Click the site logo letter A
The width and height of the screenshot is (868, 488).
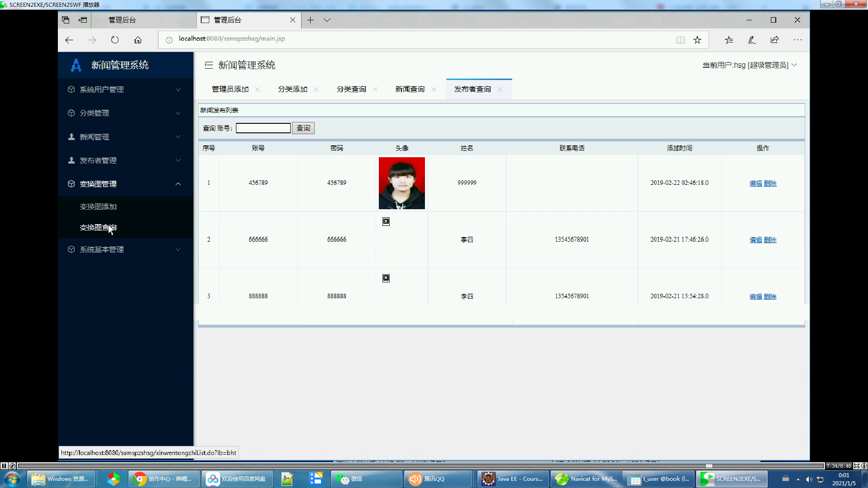[x=76, y=65]
